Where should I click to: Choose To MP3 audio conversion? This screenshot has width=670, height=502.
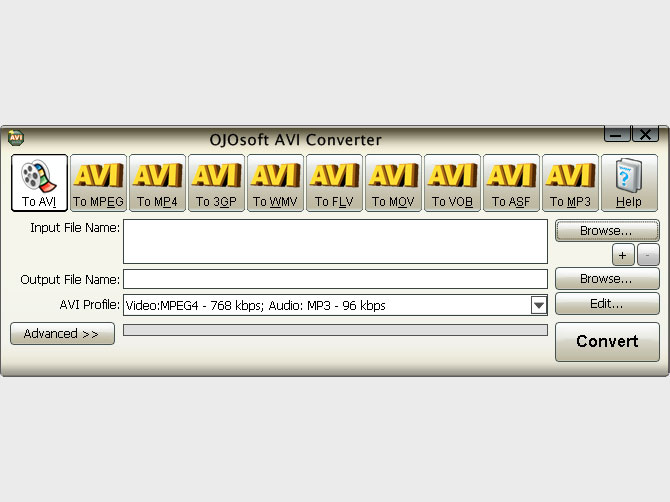click(570, 183)
